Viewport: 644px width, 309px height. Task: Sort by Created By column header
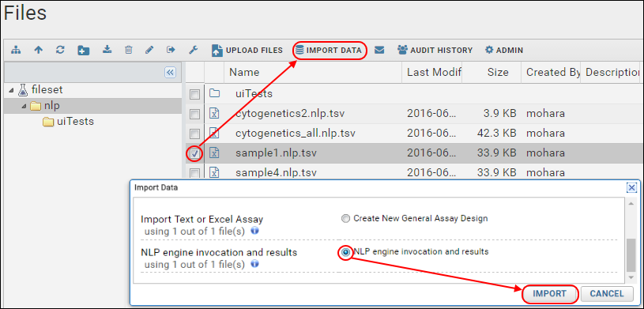coord(551,73)
